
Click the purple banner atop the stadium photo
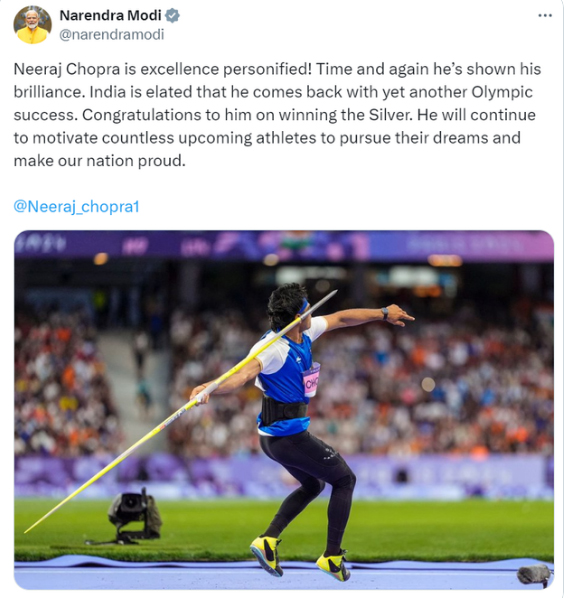pyautogui.click(x=284, y=245)
